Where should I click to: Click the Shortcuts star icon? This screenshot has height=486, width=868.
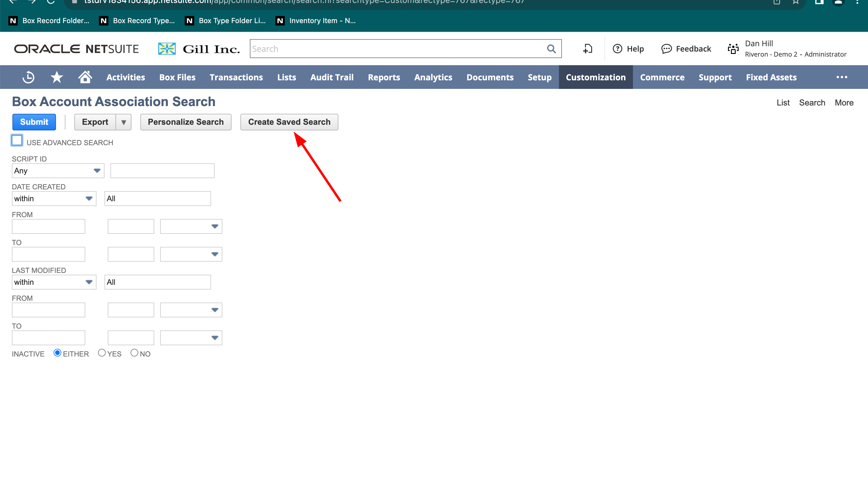(x=57, y=77)
